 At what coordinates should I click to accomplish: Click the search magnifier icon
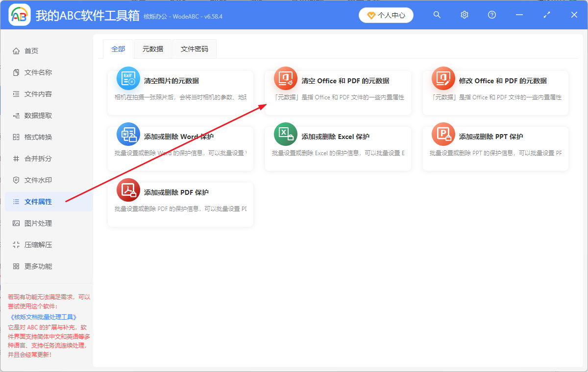(437, 15)
